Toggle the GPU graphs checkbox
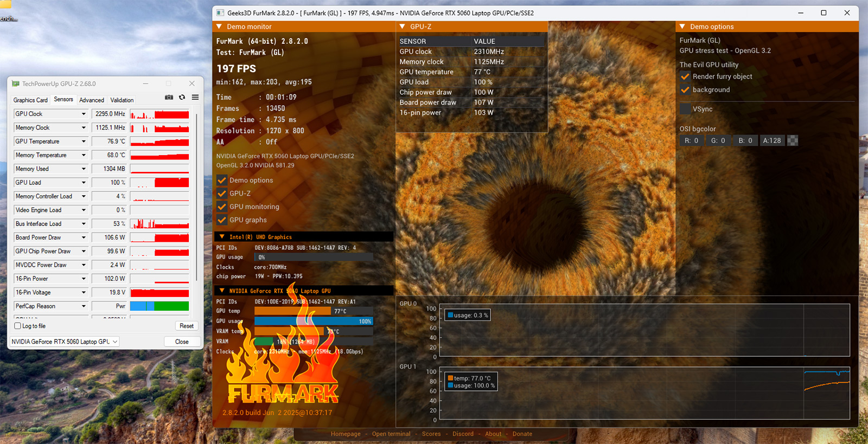The height and width of the screenshot is (444, 868). pyautogui.click(x=222, y=220)
